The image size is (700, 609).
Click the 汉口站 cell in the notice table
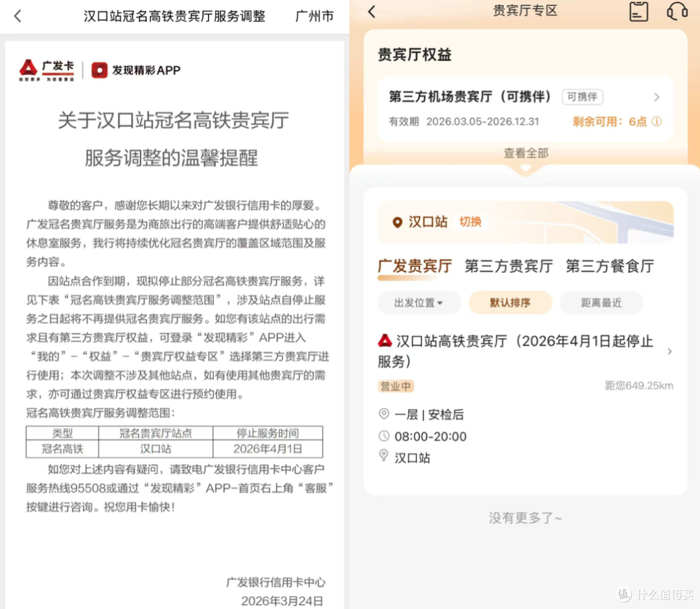156,449
